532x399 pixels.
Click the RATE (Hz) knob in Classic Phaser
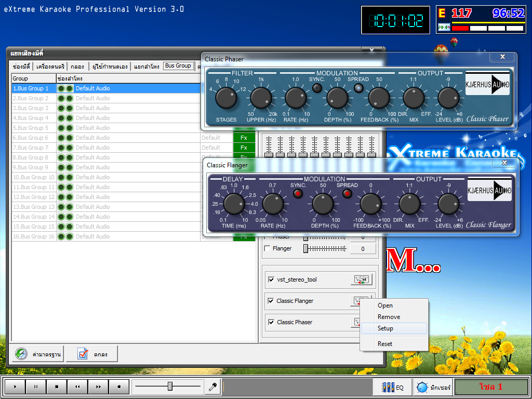[296, 98]
